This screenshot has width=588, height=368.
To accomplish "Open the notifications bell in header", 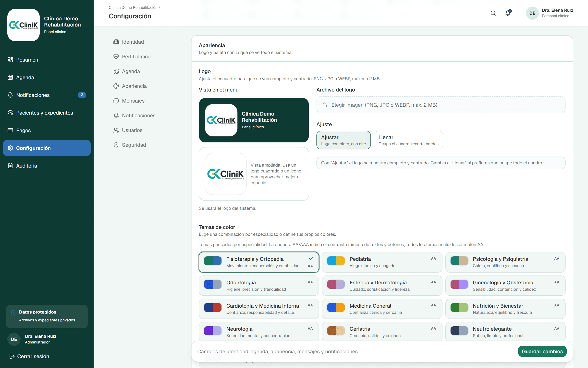I will [508, 13].
